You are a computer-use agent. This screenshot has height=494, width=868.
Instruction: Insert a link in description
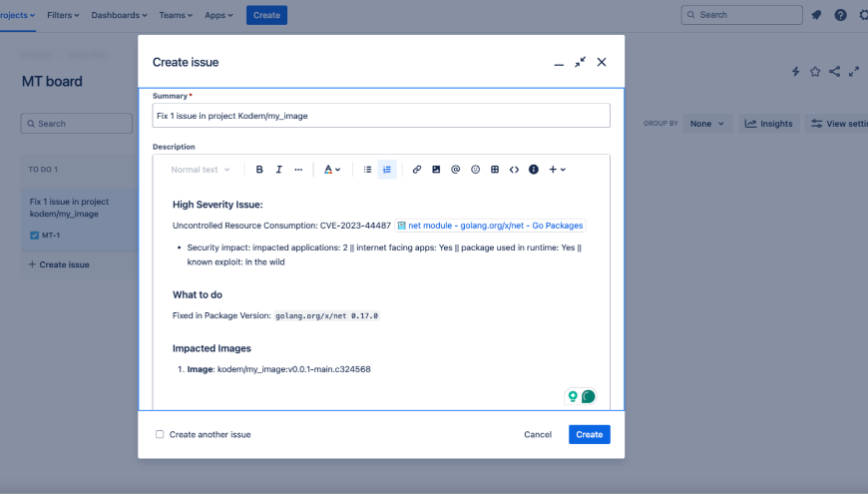click(x=417, y=170)
